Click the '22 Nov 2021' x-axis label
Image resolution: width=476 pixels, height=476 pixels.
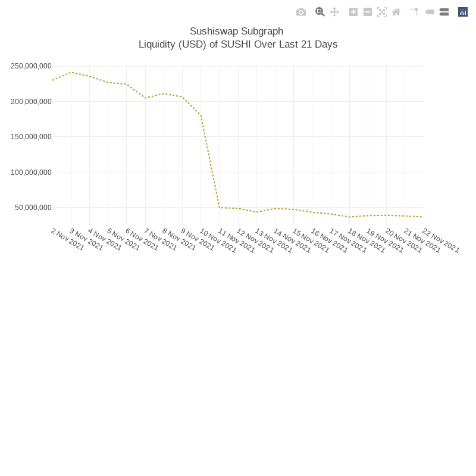[440, 240]
